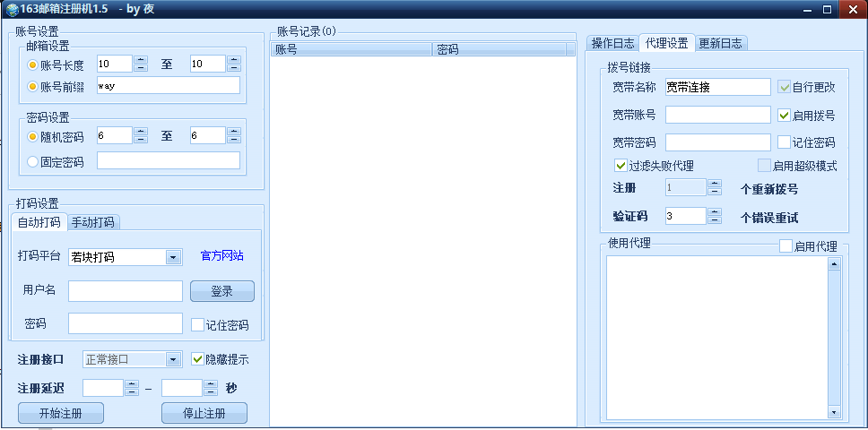The image size is (868, 430).
Task: Toggle the 自行更改 checkbox
Action: pos(784,87)
